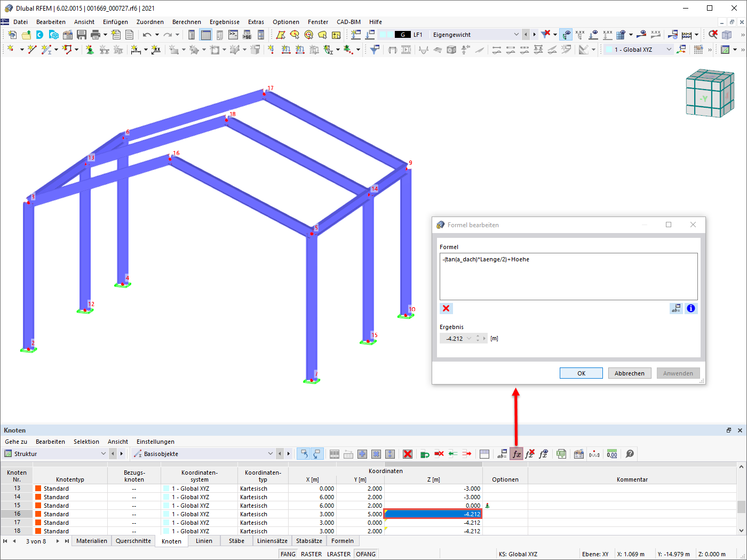The width and height of the screenshot is (747, 560).
Task: Close the Knoten table panel
Action: coord(740,430)
